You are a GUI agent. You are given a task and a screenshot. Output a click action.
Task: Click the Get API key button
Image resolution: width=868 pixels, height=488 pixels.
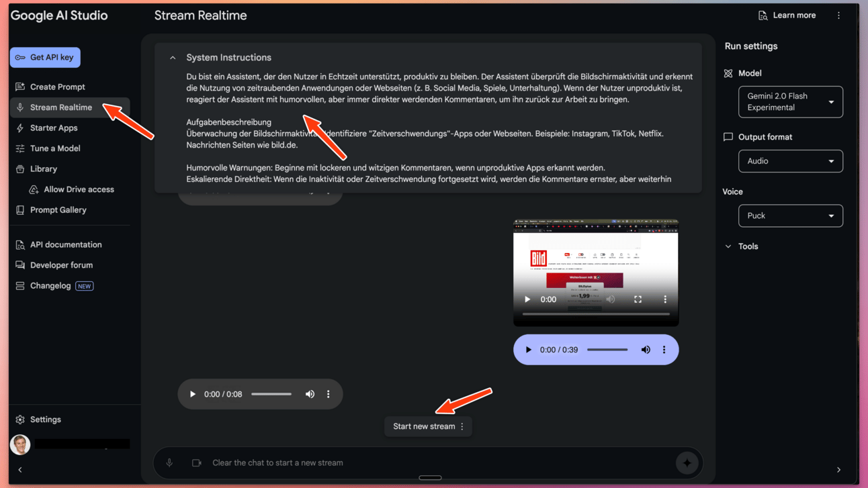[x=45, y=58]
